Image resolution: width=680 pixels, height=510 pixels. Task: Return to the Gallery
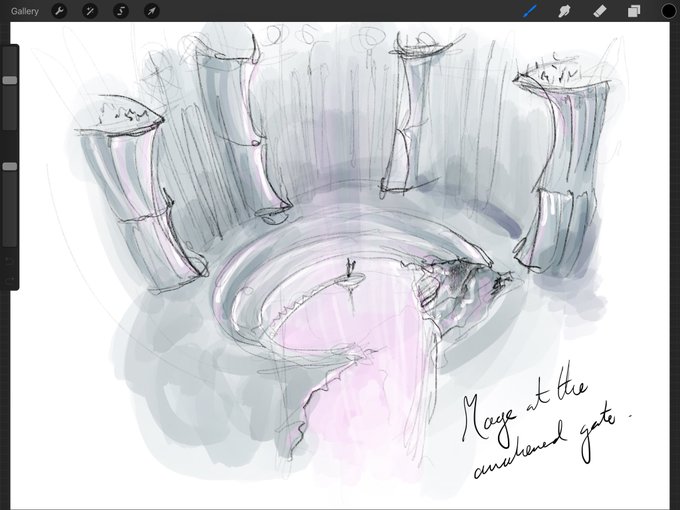(x=25, y=11)
